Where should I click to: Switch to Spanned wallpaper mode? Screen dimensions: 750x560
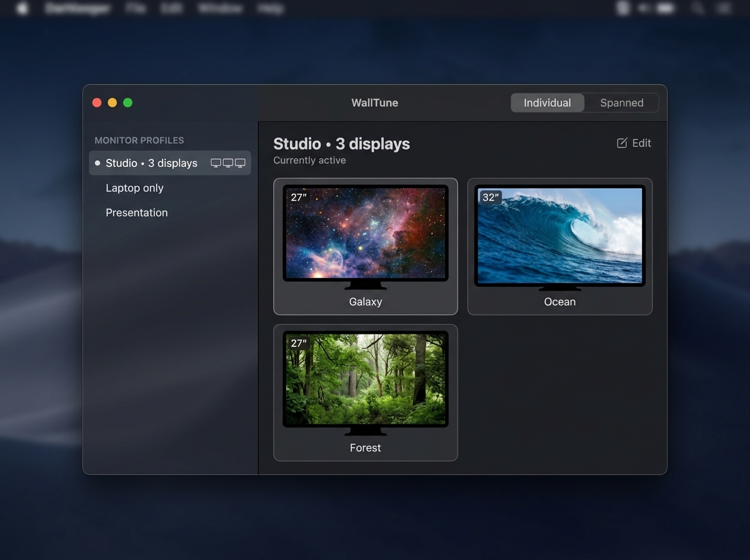tap(622, 103)
